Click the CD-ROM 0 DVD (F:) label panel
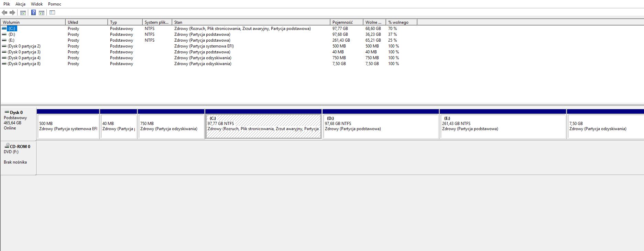The image size is (644, 251). (18, 158)
